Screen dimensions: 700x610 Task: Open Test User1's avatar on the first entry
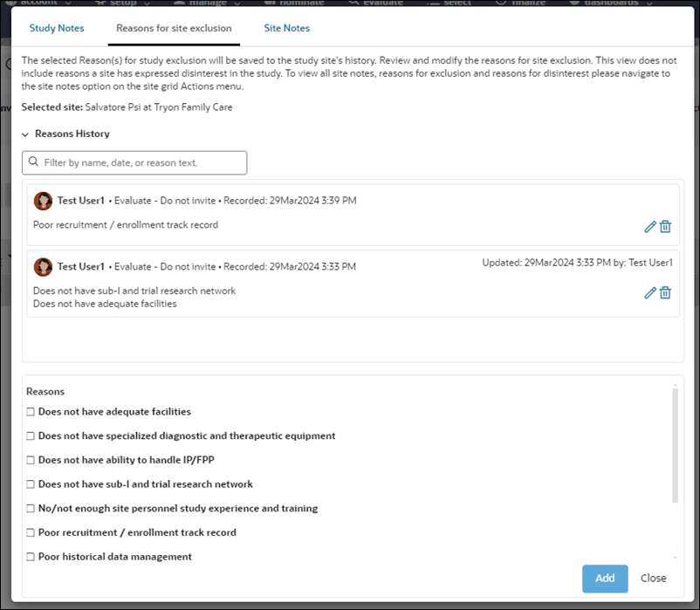pos(43,200)
